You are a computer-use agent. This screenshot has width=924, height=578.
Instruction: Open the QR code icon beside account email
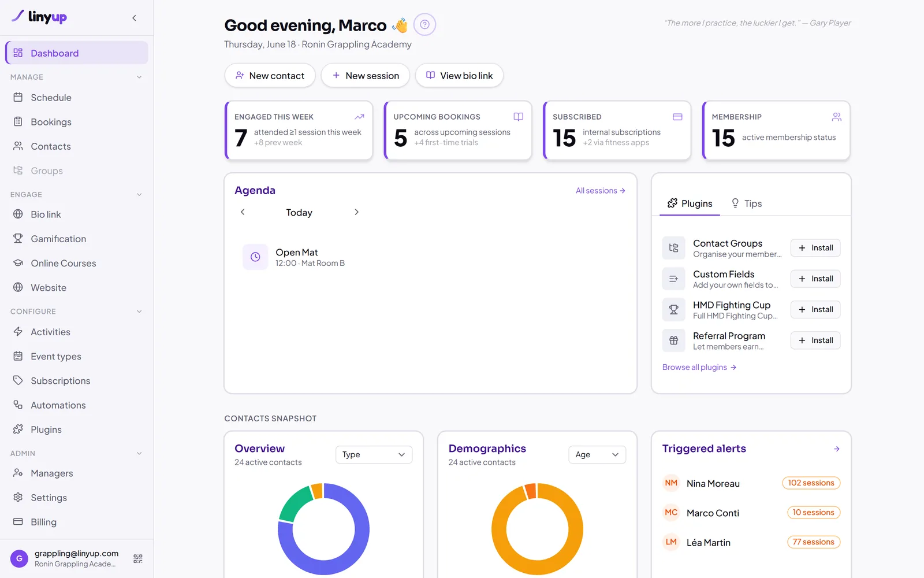click(x=138, y=558)
